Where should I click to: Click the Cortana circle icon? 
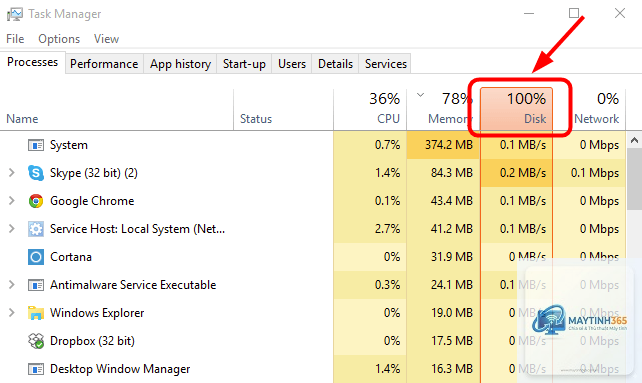point(36,257)
